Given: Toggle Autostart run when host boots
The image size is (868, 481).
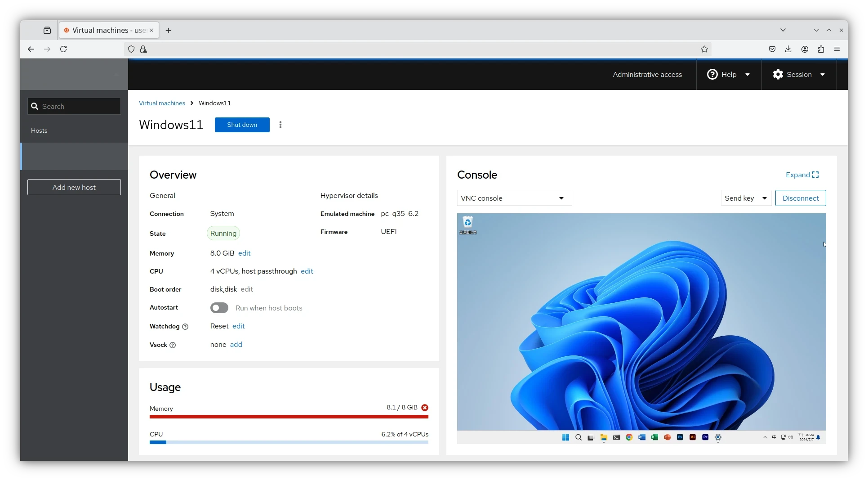Looking at the screenshot, I should pyautogui.click(x=219, y=308).
